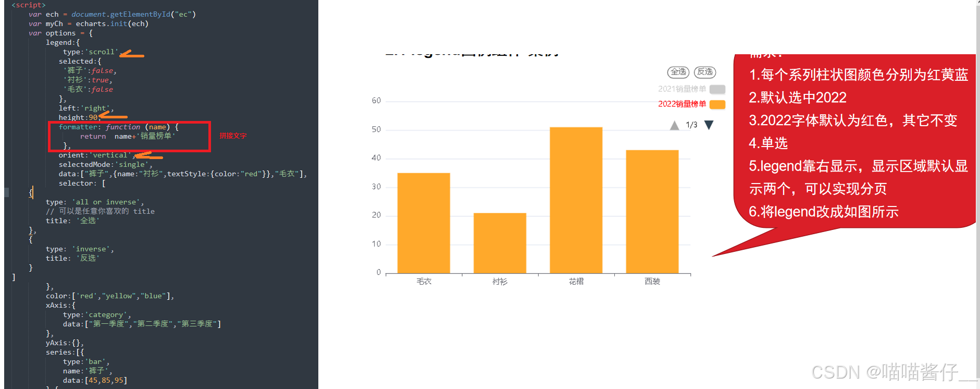The image size is (980, 389).
Task: Click the code line '衬衫':true
Action: [x=88, y=80]
